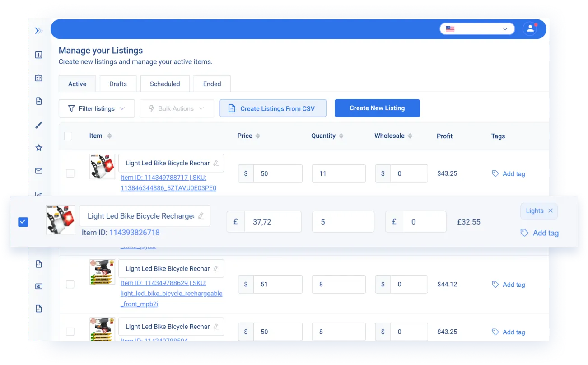Image resolution: width=588 pixels, height=365 pixels.
Task: Open the image gallery sidebar icon
Action: coord(38,286)
